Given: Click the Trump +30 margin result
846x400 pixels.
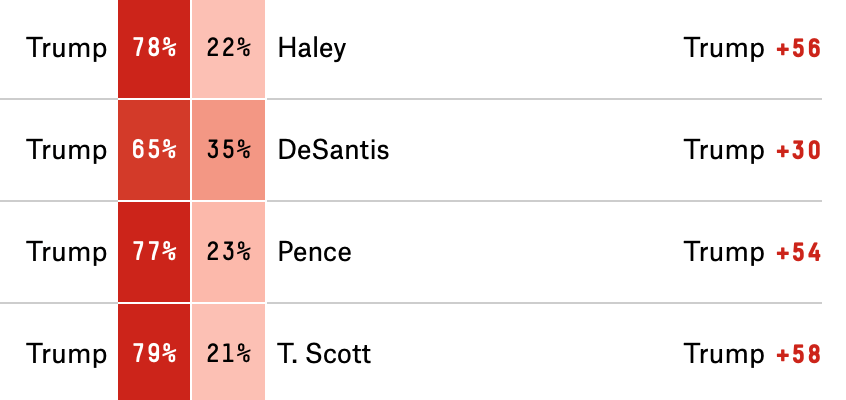Looking at the screenshot, I should tap(752, 150).
